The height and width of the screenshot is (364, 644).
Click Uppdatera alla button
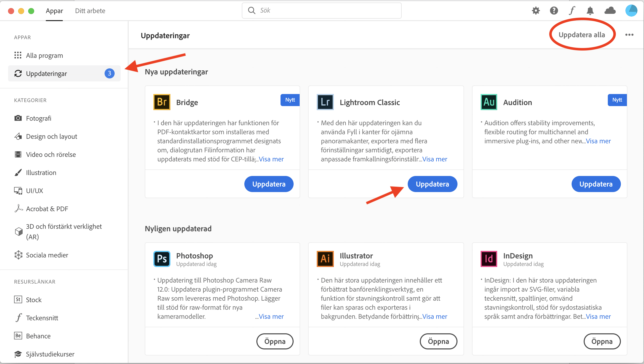pyautogui.click(x=582, y=35)
